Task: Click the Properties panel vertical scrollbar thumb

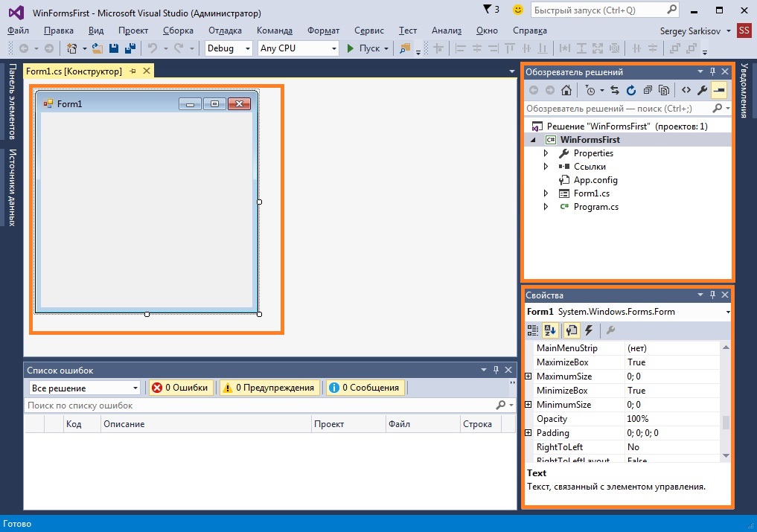Action: coord(726,423)
